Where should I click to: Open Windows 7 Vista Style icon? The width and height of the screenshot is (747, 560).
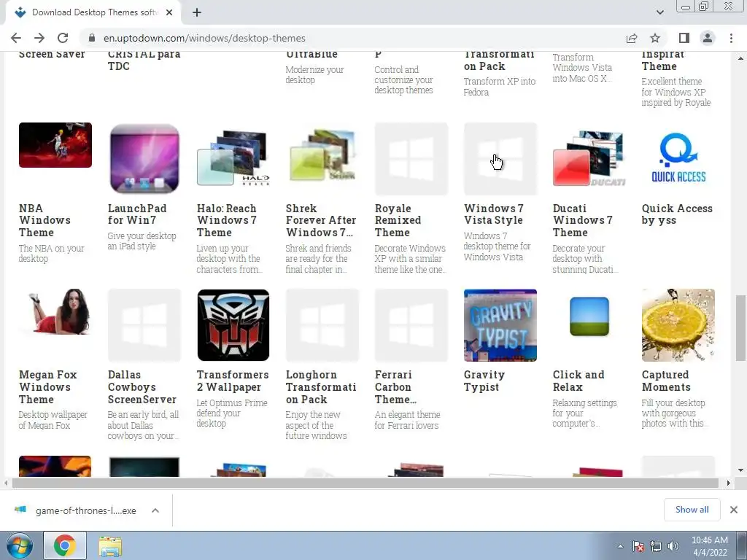500,158
